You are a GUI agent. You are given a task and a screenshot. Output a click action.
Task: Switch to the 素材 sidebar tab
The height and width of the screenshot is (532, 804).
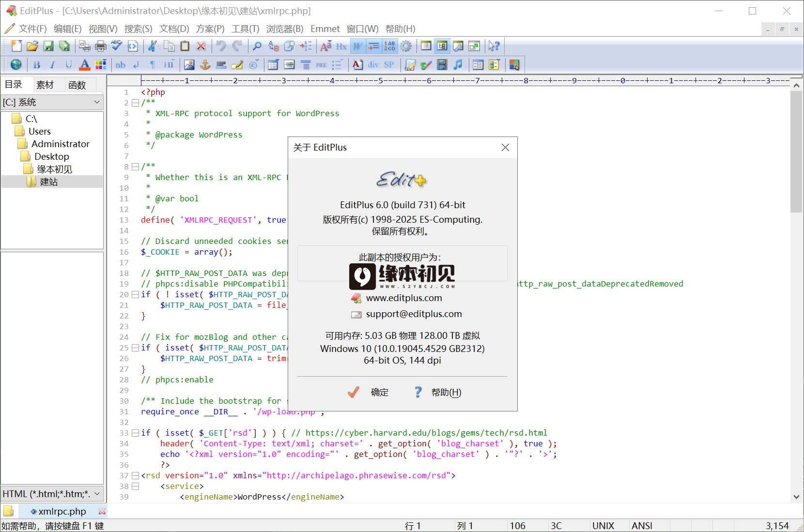click(x=45, y=85)
